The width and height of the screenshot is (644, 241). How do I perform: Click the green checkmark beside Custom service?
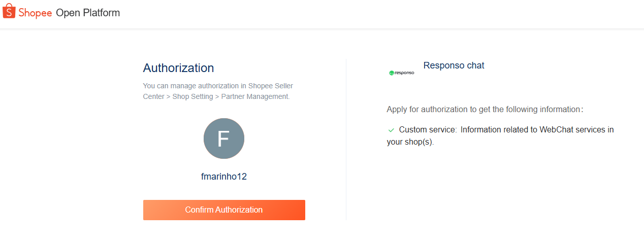click(x=391, y=130)
